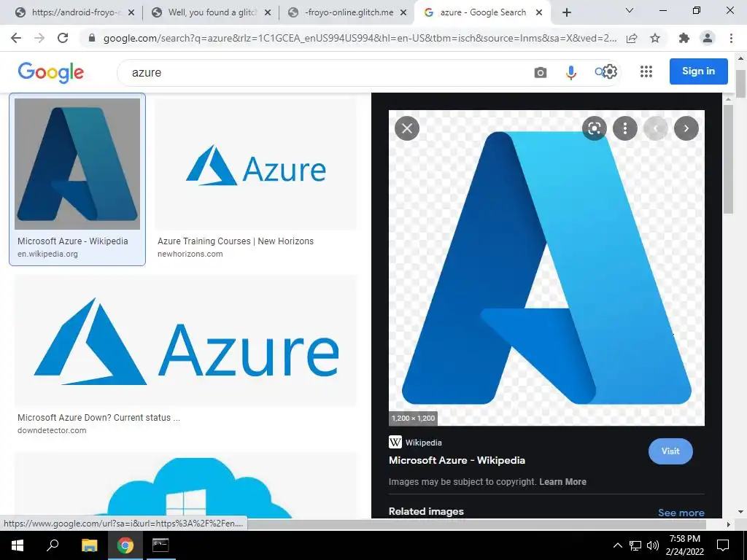This screenshot has height=560, width=747.
Task: Click page vertical scrollbar thumb
Action: coord(740,83)
